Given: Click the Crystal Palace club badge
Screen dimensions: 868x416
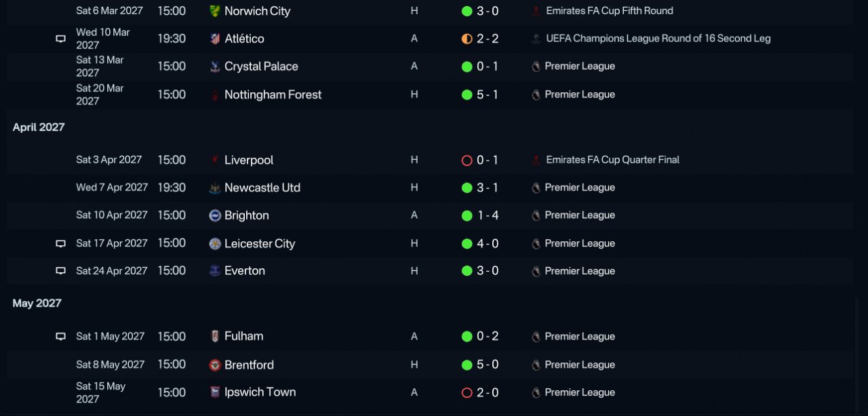Looking at the screenshot, I should 215,66.
